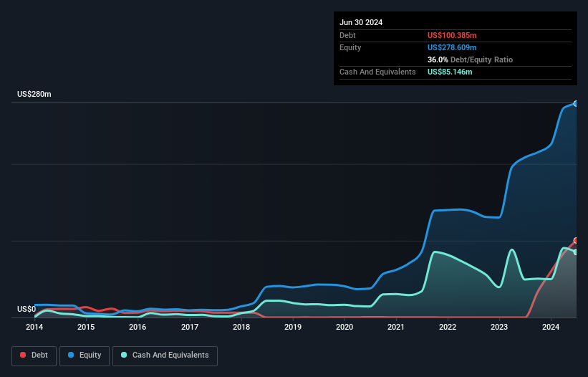Image resolution: width=588 pixels, height=377 pixels.
Task: Click the blue Equity legend dot
Action: (x=70, y=355)
